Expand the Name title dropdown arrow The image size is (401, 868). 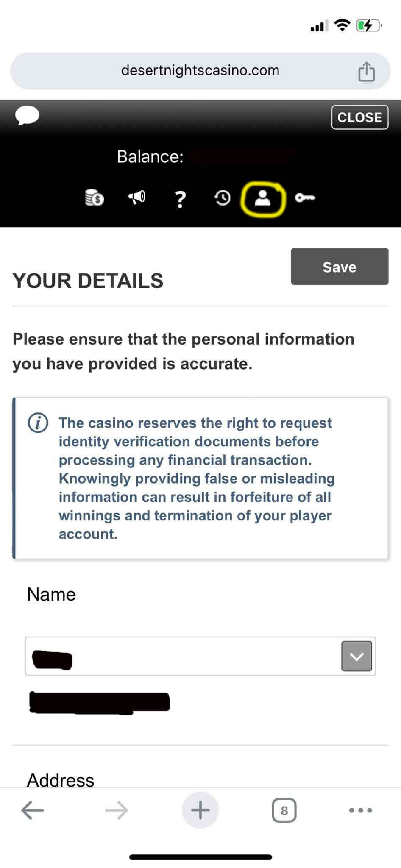(356, 656)
